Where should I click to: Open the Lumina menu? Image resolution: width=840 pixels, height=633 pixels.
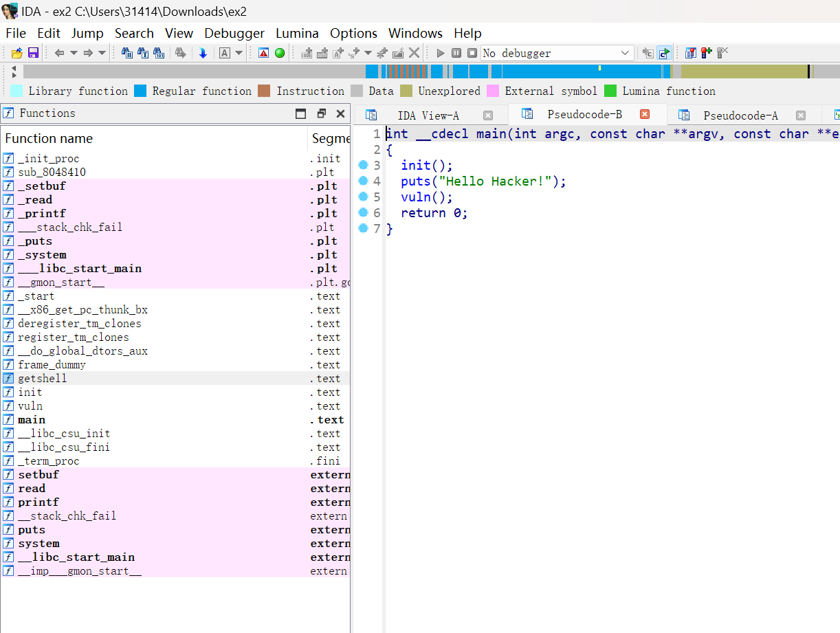297,33
